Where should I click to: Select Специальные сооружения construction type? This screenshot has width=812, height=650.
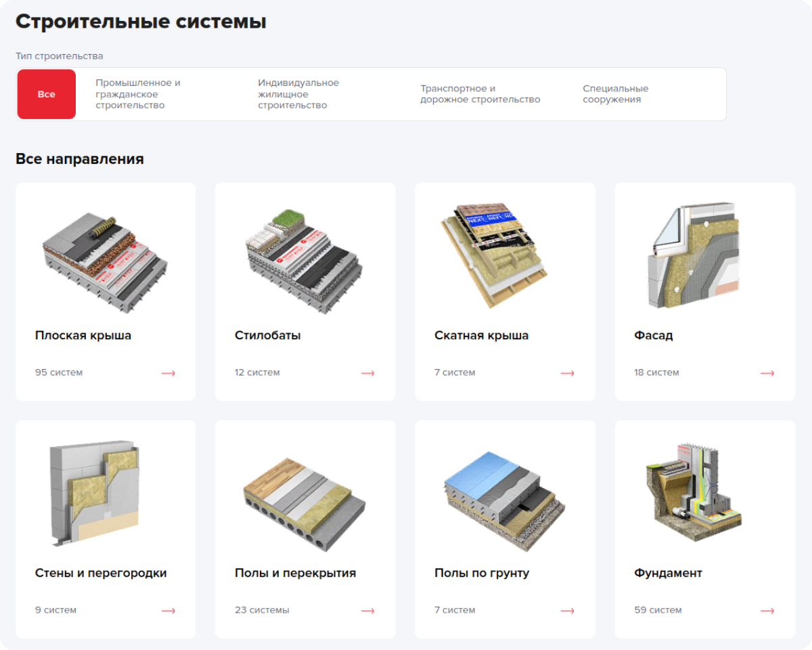click(615, 94)
